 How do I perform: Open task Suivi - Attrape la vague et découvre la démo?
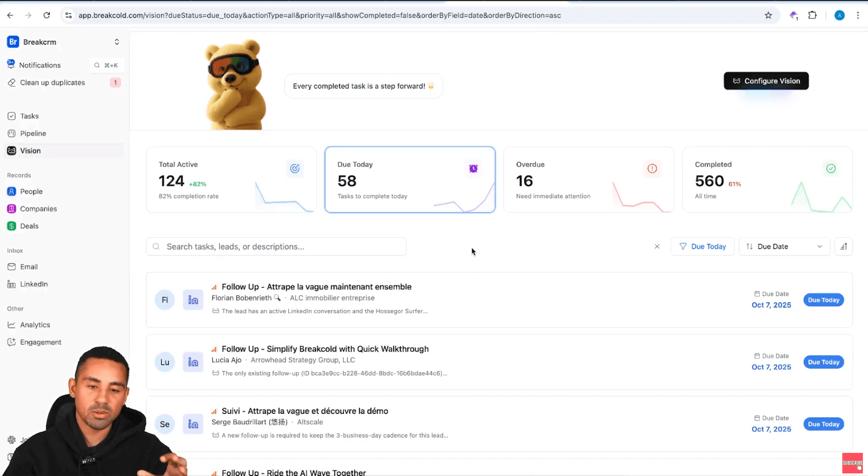click(x=305, y=411)
